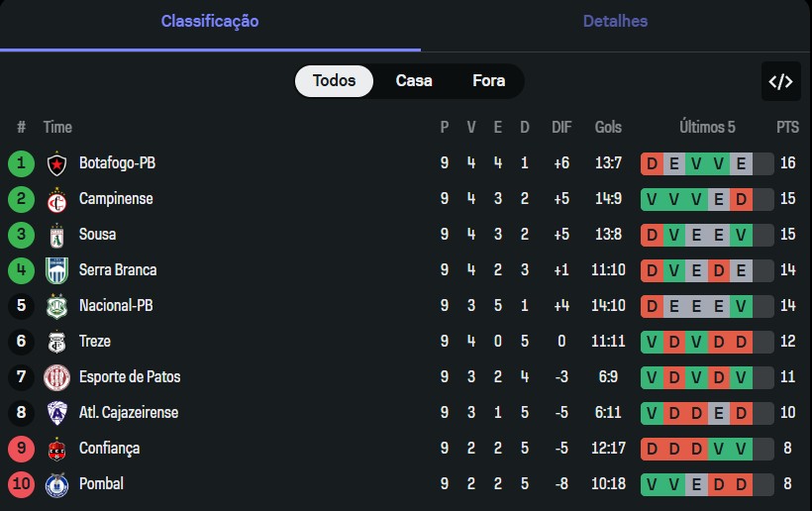The height and width of the screenshot is (511, 812).
Task: Open the embed code button
Action: coord(781,81)
